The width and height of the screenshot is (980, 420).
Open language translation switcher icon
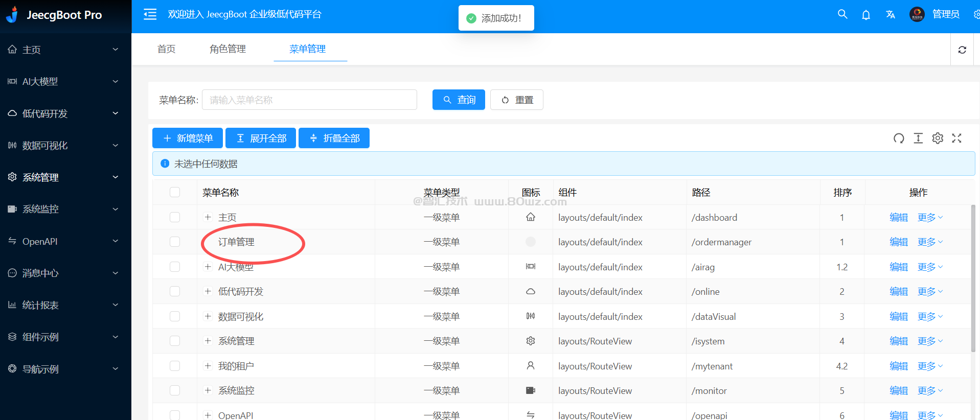coord(891,15)
